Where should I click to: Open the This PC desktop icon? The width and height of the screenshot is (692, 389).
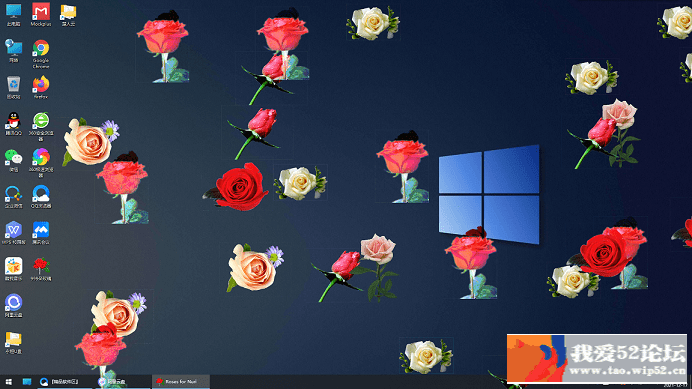(x=13, y=15)
